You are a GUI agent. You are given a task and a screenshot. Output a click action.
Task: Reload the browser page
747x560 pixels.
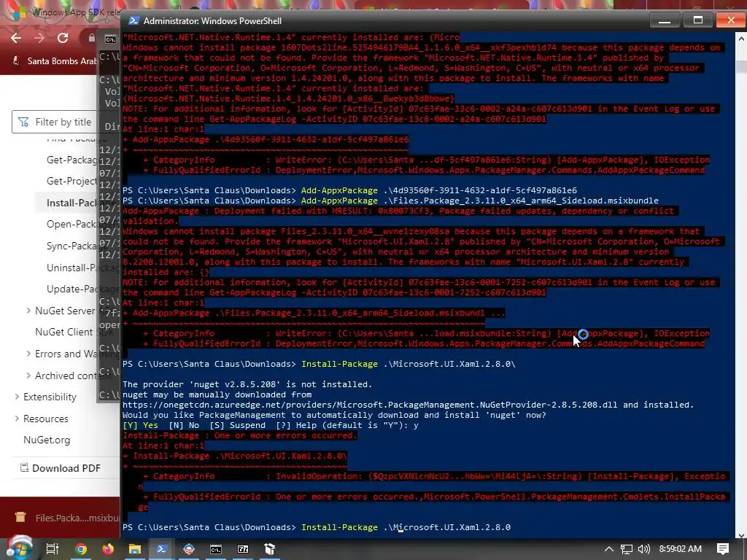pyautogui.click(x=63, y=38)
